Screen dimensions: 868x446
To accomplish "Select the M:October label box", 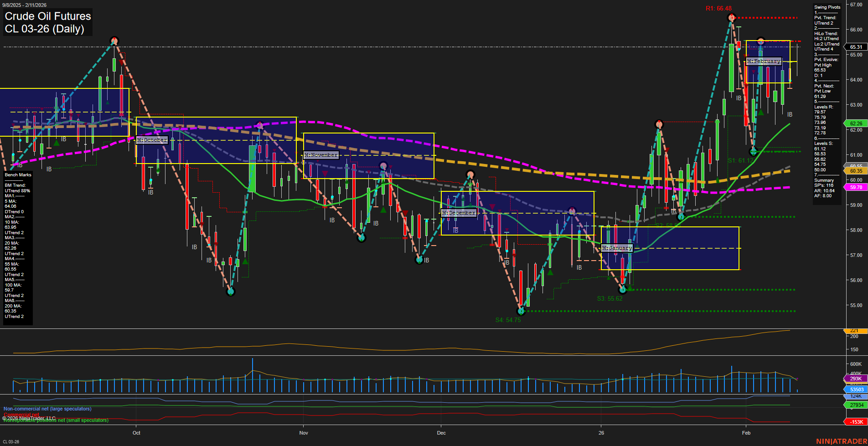I will 152,140.
